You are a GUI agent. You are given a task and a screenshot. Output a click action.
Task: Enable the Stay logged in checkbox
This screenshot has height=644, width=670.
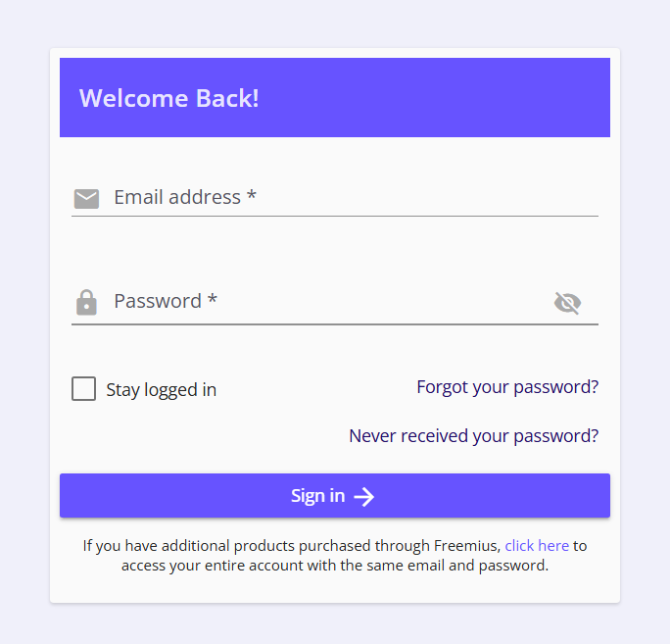click(x=84, y=389)
